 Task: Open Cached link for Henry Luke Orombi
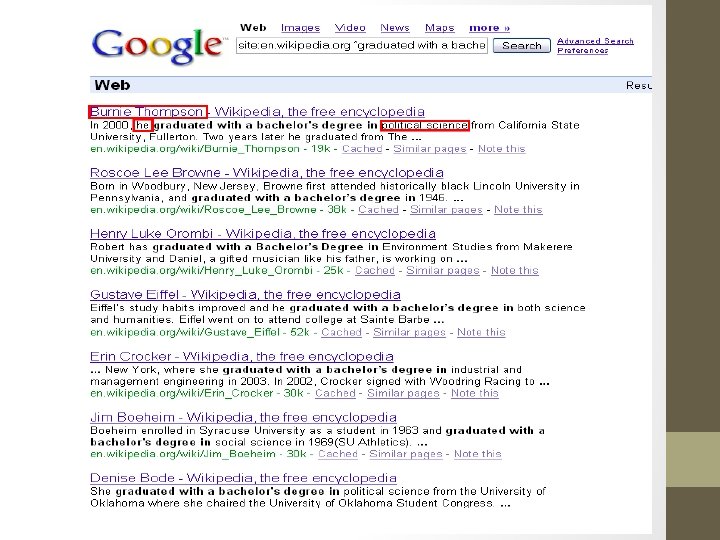click(x=375, y=270)
